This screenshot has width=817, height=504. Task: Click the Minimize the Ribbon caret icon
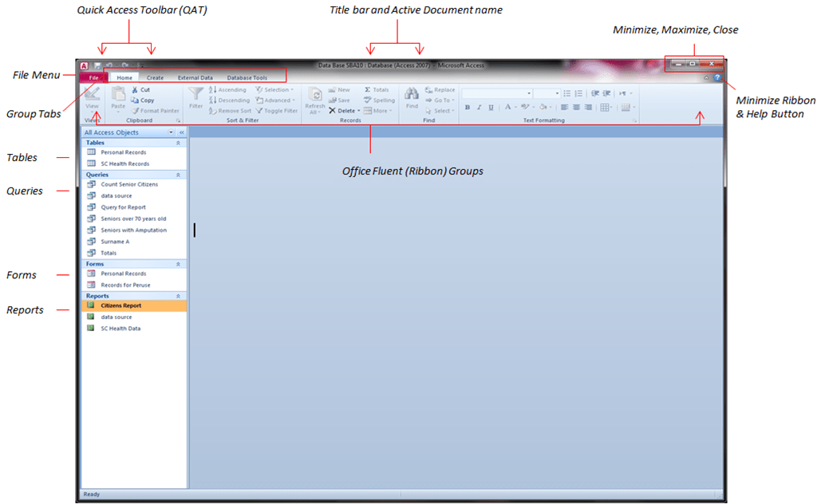point(707,77)
